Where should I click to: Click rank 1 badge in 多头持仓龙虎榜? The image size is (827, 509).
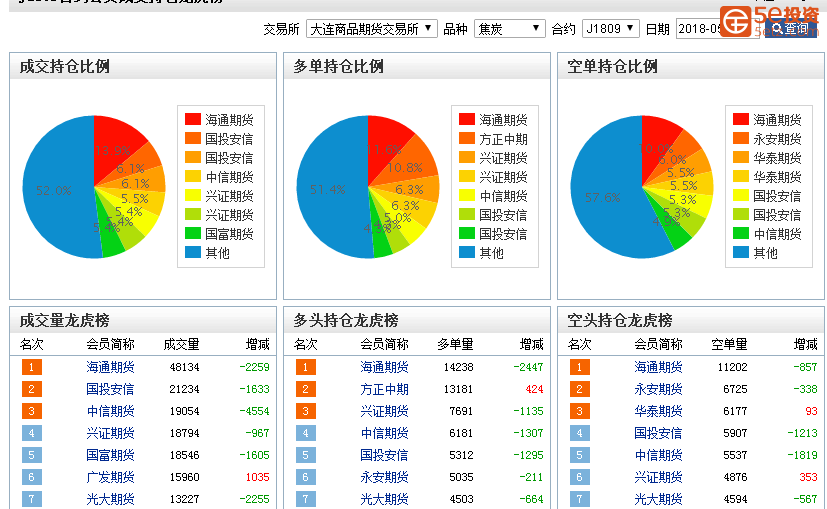305,367
